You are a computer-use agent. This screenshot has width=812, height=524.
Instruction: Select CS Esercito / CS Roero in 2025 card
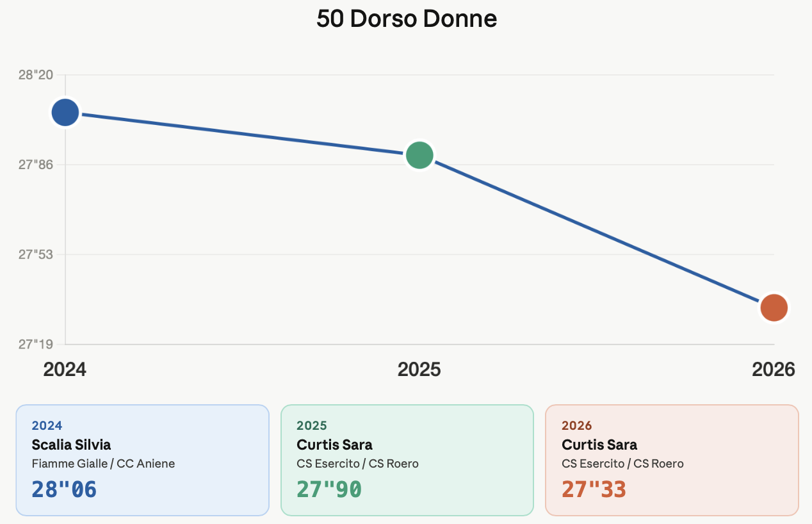(x=357, y=463)
